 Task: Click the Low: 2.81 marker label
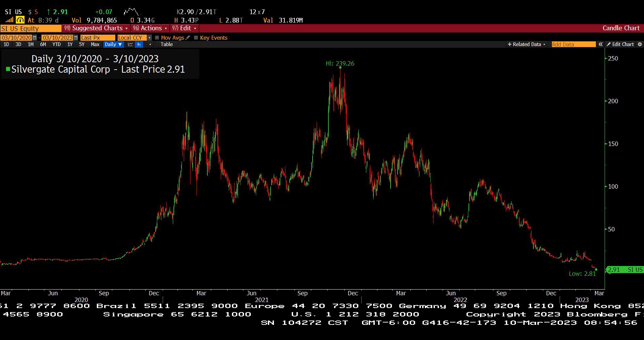[582, 274]
